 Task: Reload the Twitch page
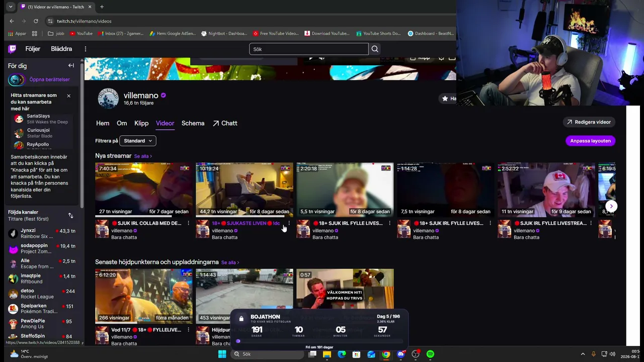36,21
